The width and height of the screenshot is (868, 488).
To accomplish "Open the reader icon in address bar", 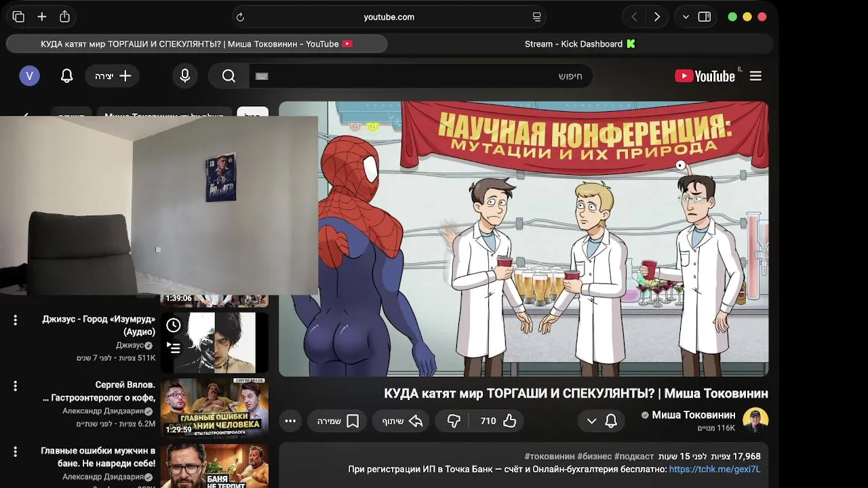I will 536,17.
